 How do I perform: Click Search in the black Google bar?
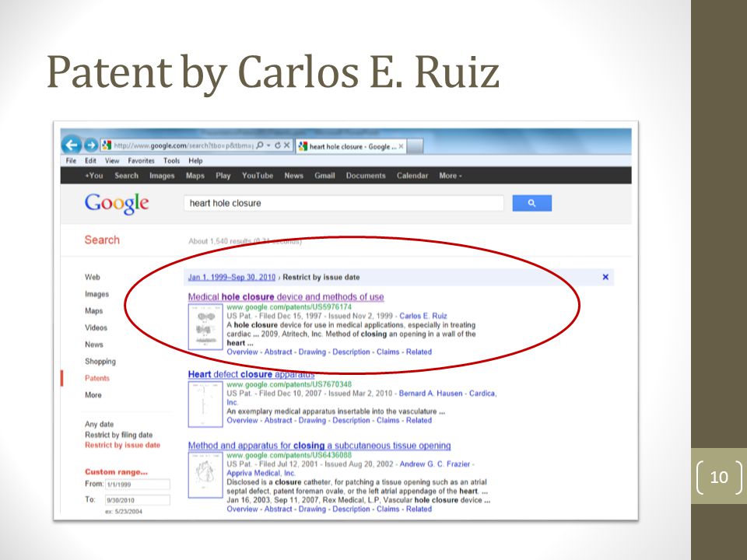[x=126, y=175]
